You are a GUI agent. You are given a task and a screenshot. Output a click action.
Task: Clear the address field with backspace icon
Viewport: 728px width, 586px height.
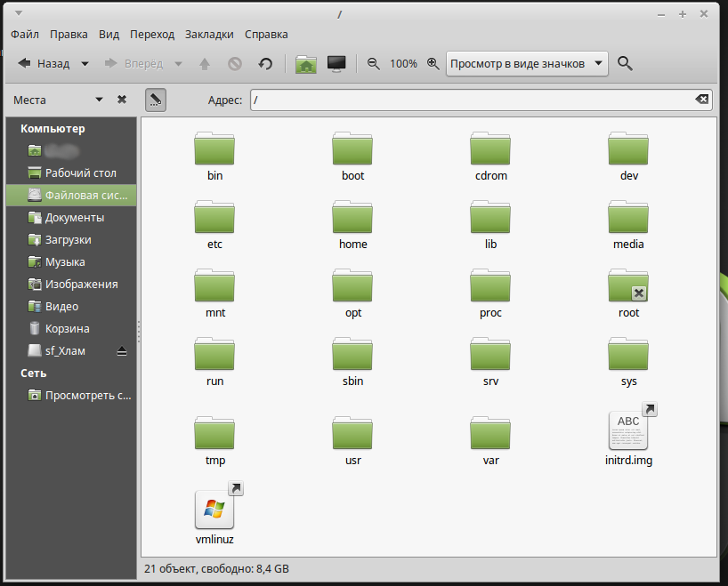pos(701,99)
